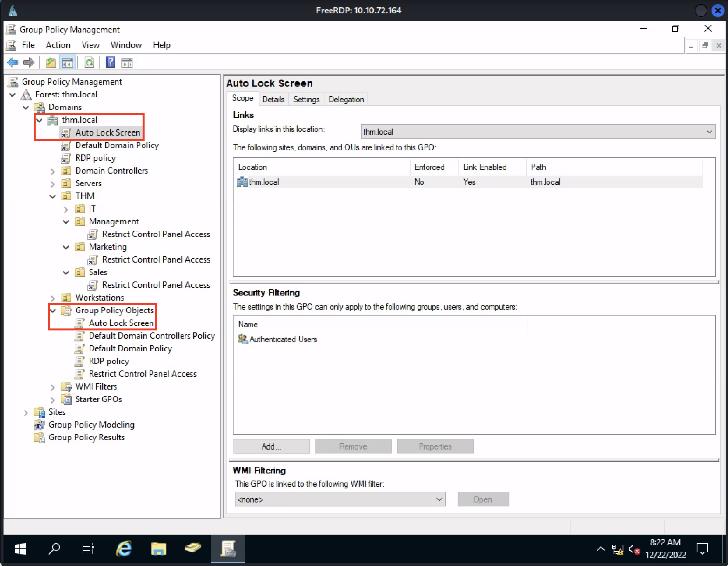Switch to the Settings tab
Image resolution: width=728 pixels, height=566 pixels.
tap(306, 99)
